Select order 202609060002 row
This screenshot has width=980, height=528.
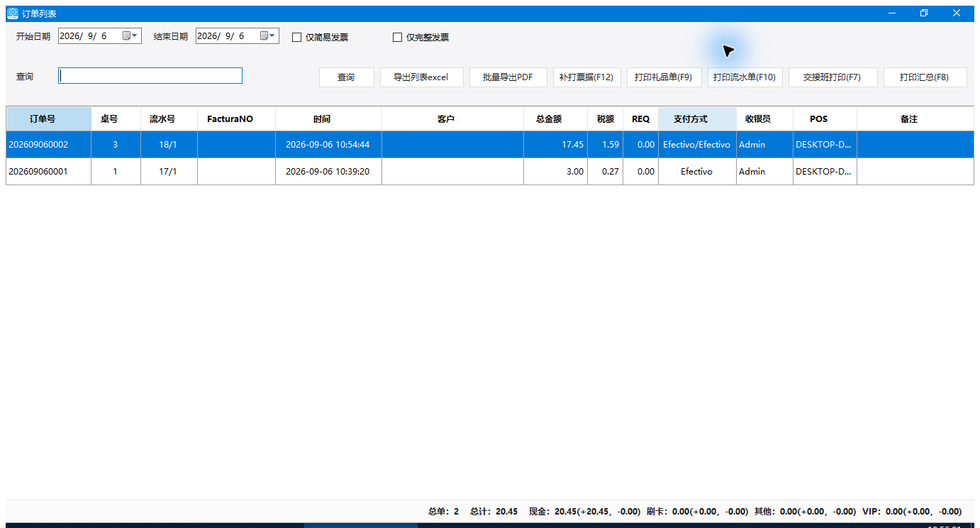pyautogui.click(x=490, y=145)
